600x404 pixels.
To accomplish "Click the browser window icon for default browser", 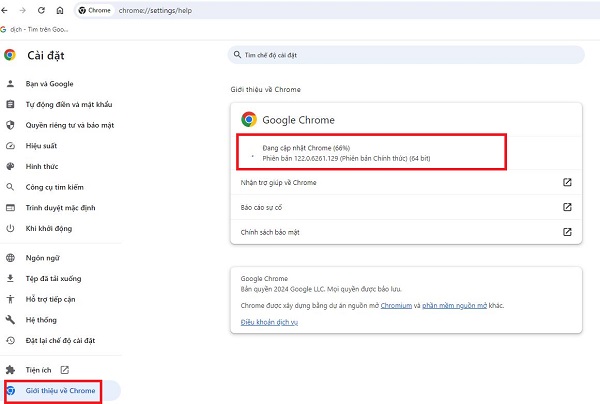I will (x=10, y=207).
